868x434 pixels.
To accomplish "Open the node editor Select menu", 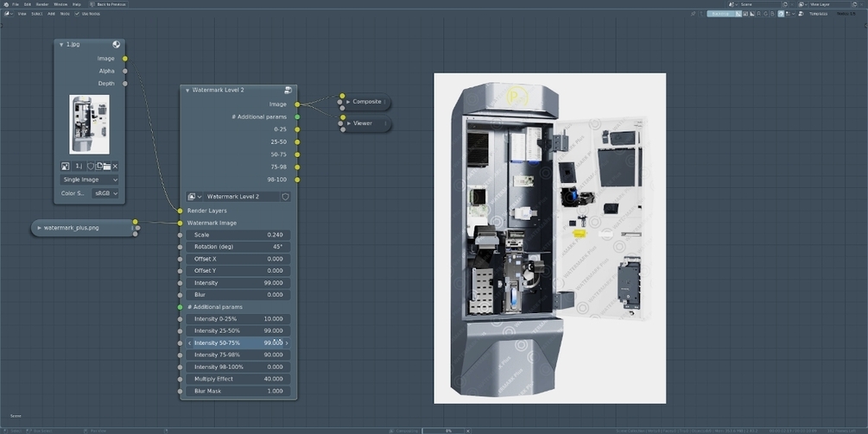I will pos(36,13).
